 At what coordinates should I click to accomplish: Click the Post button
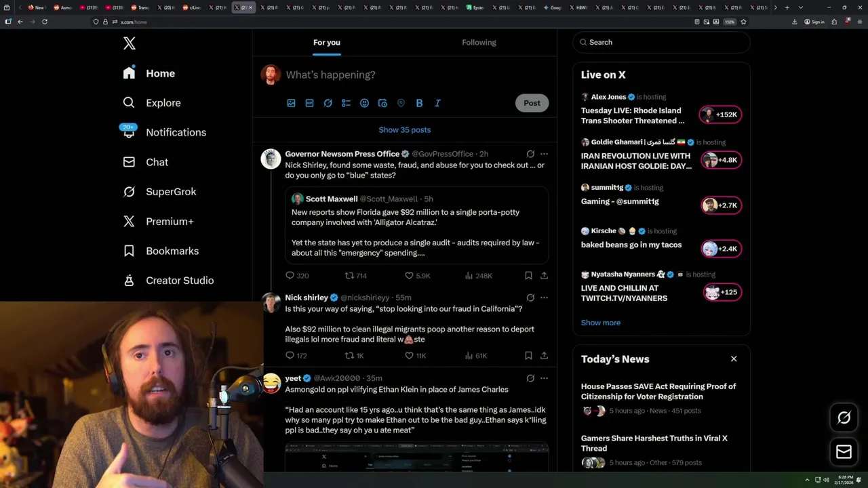pos(532,103)
